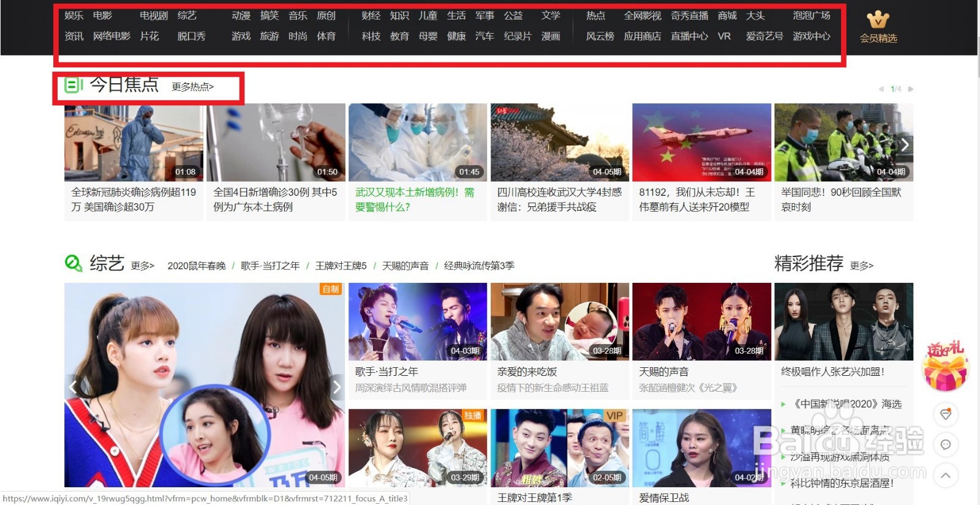Click the sidebar coupon tag icon
The height and width of the screenshot is (505, 980).
tap(946, 414)
